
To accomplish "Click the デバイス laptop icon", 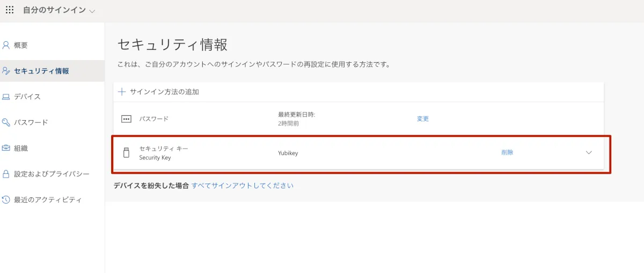I will point(6,97).
